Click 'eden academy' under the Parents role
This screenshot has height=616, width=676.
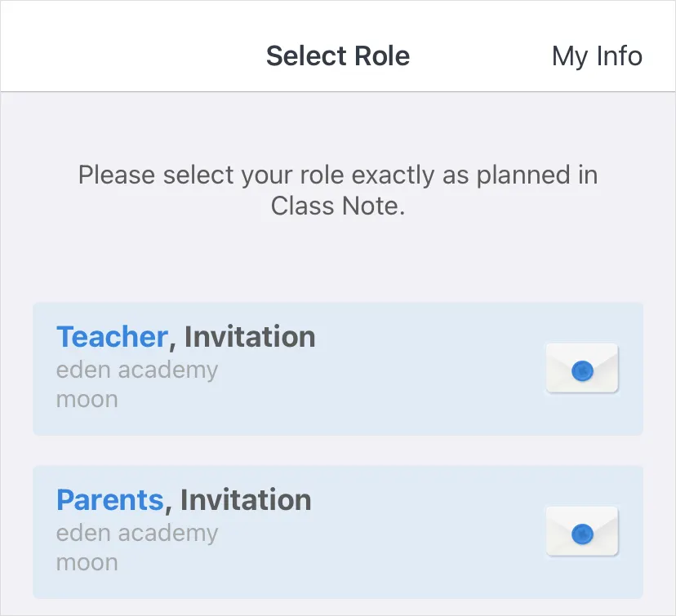pyautogui.click(x=137, y=533)
